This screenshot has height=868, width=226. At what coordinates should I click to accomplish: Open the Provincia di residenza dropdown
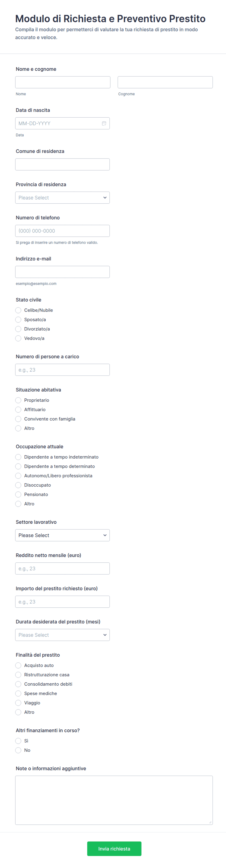click(x=62, y=198)
